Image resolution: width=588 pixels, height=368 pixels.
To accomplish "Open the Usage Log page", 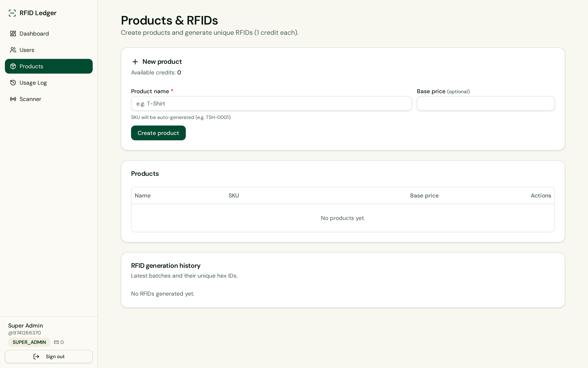I will (49, 83).
